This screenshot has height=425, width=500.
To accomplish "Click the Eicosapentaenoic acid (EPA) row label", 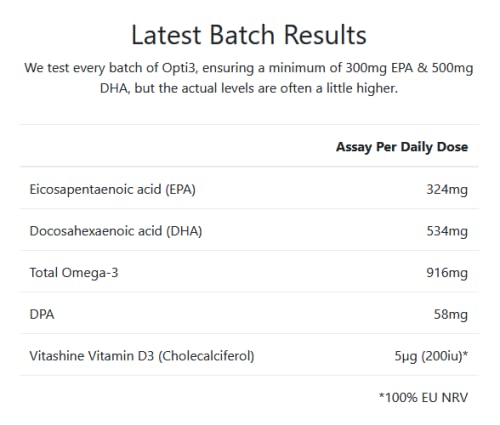I will click(113, 189).
